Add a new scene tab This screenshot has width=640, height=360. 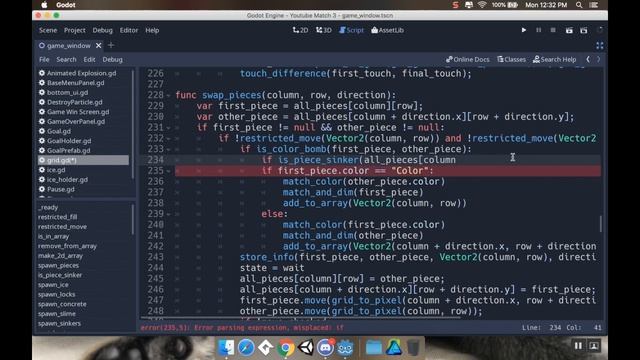111,45
